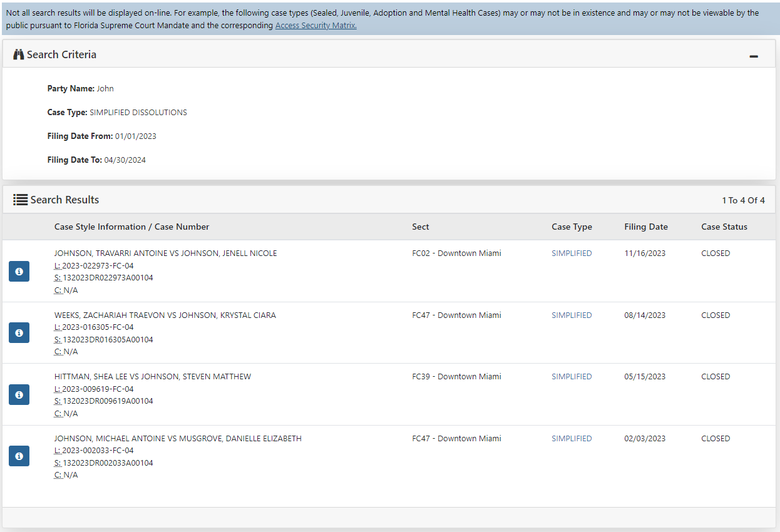The height and width of the screenshot is (532, 780).
Task: Click SIMPLIFIED case type for filing 08/14/2023
Action: [572, 315]
